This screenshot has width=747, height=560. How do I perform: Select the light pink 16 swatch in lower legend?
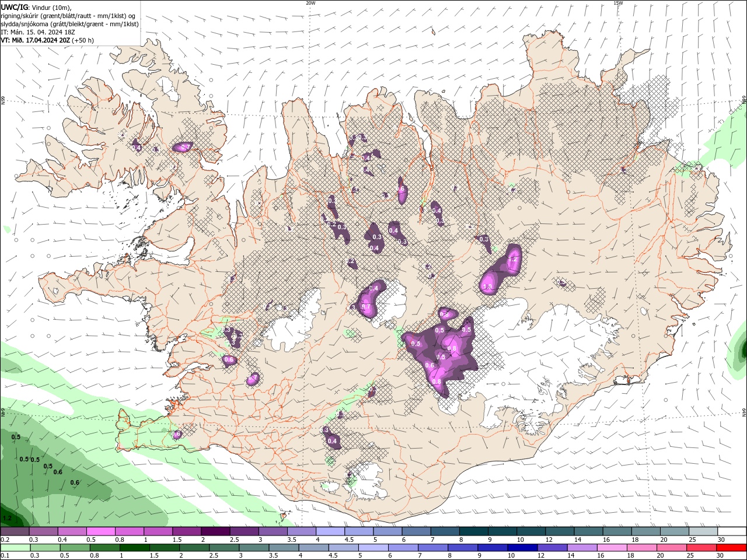click(612, 548)
